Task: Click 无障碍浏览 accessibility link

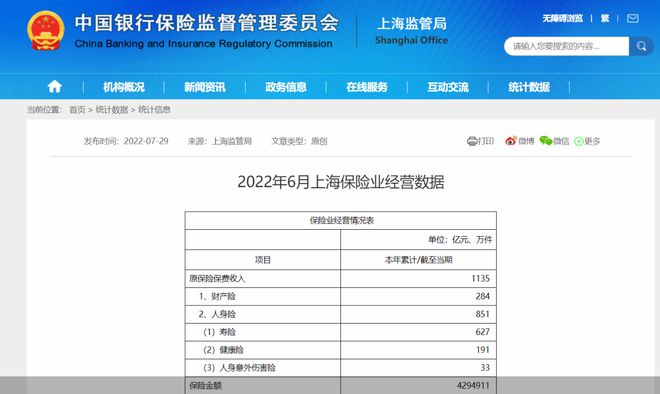Action: click(562, 19)
